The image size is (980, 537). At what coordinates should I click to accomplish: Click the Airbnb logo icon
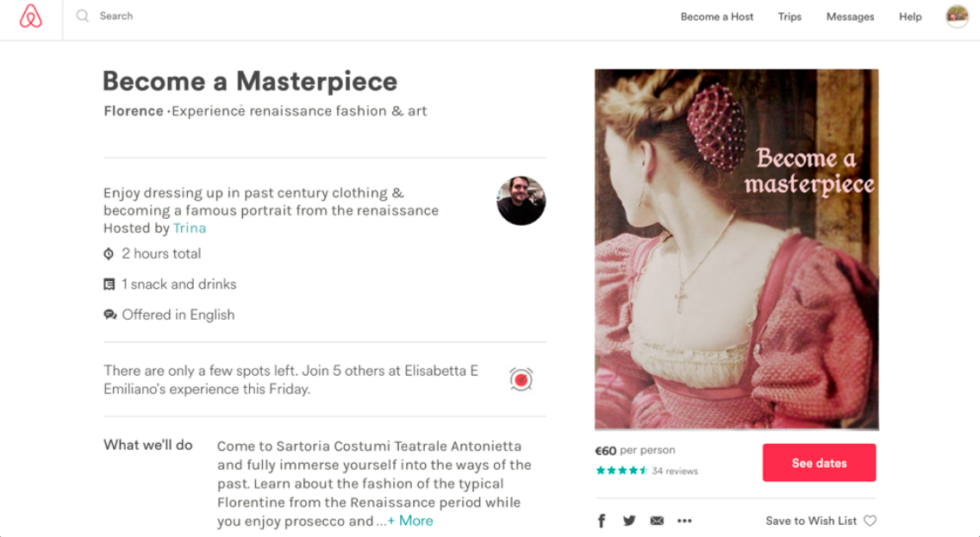pyautogui.click(x=31, y=16)
